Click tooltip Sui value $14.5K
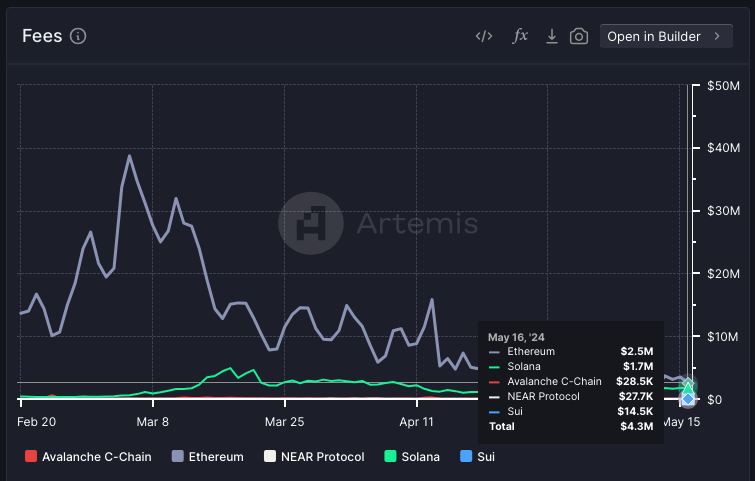This screenshot has height=481, width=755. (x=635, y=411)
